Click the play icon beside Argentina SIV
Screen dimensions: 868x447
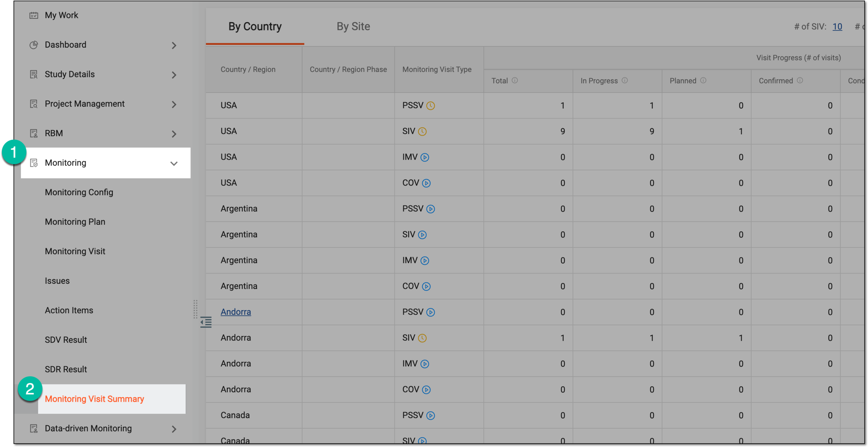click(x=422, y=235)
